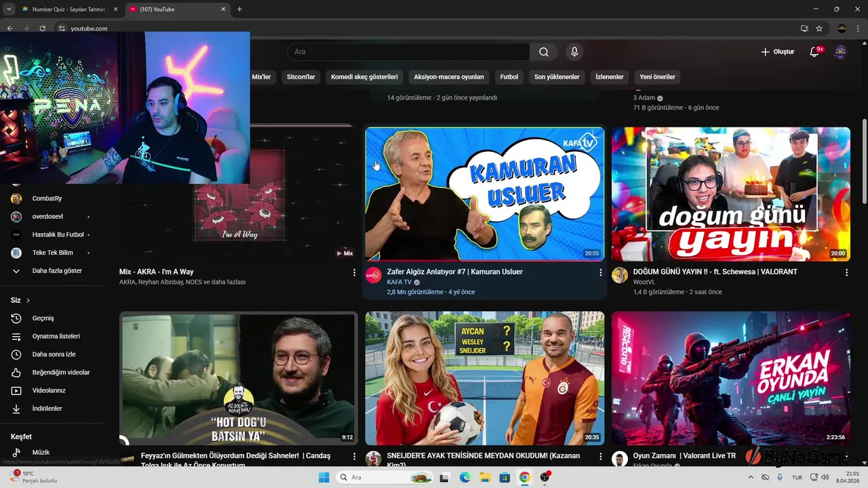Click install app icon in address bar

804,28
